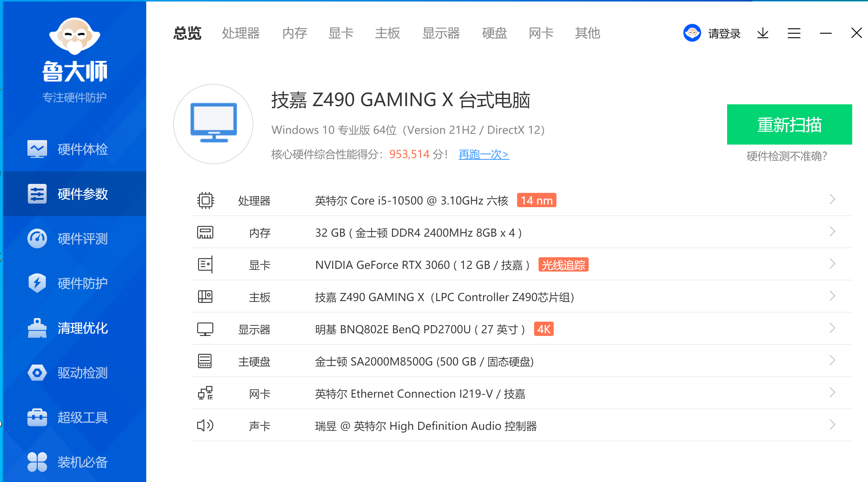Open the 硬件评测 gauge icon

point(37,238)
